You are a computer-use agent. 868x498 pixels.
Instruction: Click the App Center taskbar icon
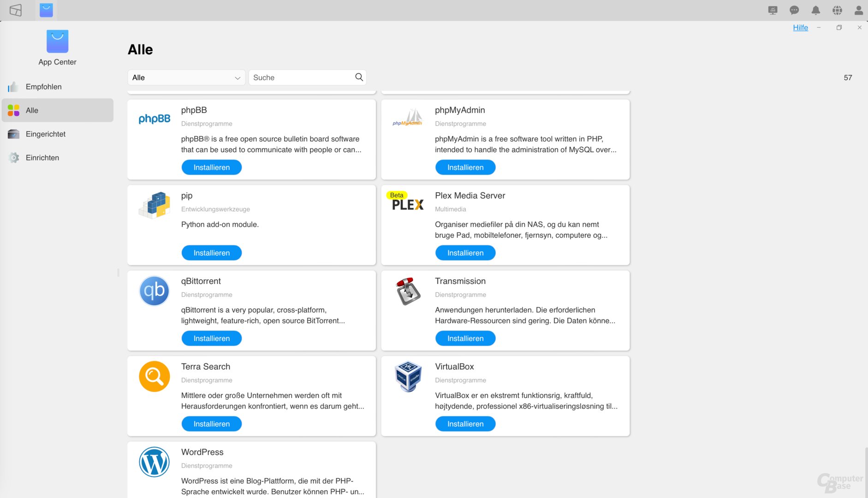coord(46,10)
